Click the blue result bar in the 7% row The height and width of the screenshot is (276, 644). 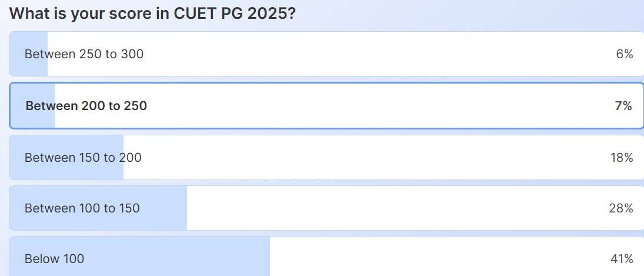click(18, 106)
